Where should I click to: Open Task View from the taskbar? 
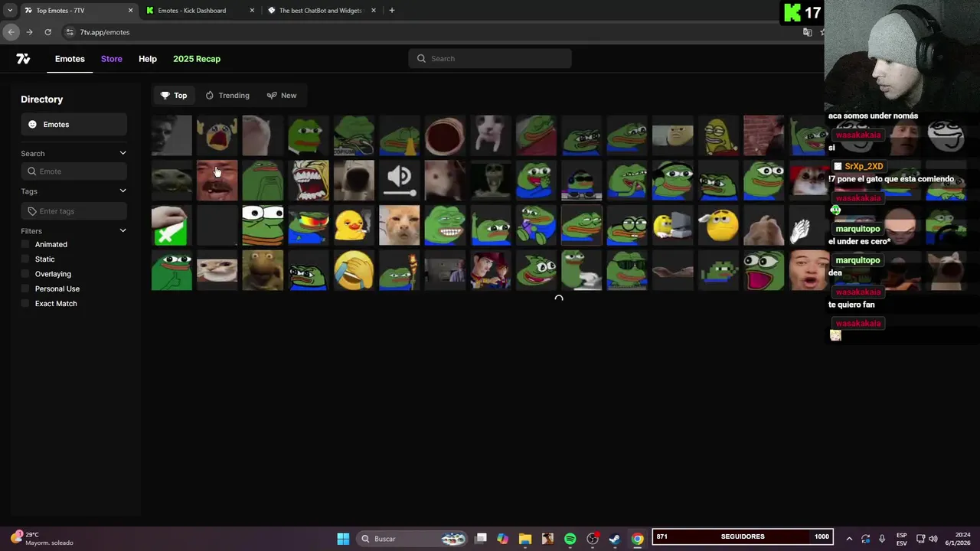click(481, 539)
